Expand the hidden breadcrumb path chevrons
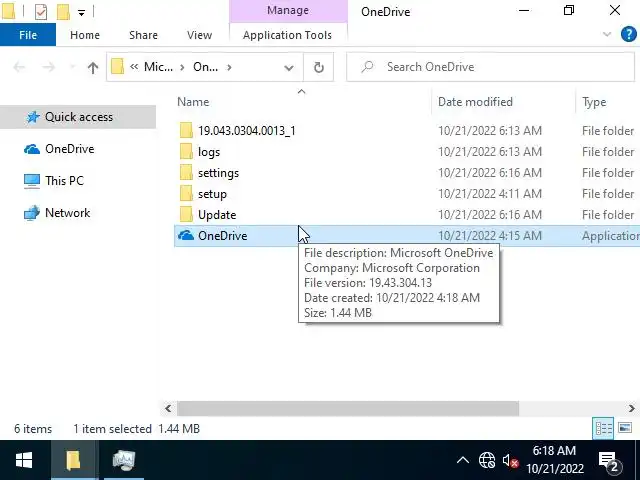This screenshot has width=640, height=480. coord(134,67)
